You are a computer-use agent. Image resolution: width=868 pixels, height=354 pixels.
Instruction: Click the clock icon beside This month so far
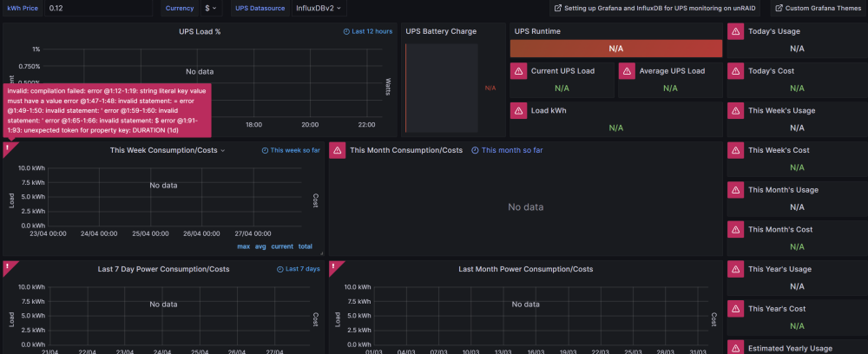coord(475,150)
